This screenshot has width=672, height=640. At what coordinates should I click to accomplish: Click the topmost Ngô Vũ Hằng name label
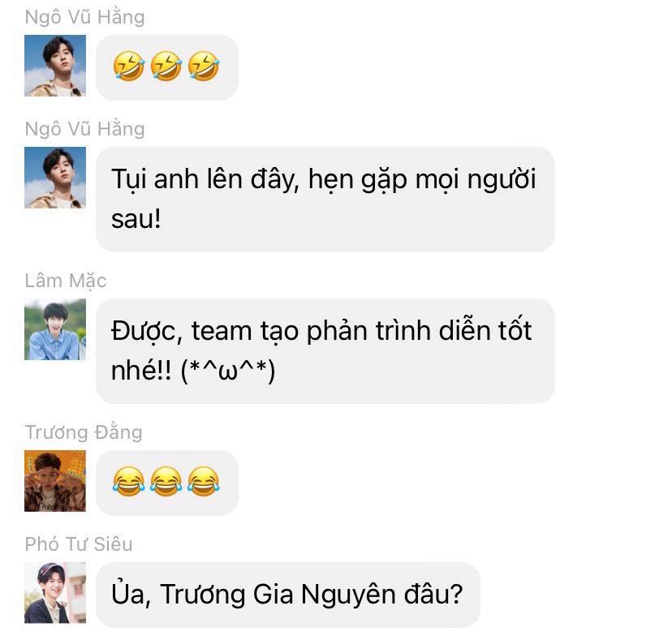pyautogui.click(x=85, y=18)
